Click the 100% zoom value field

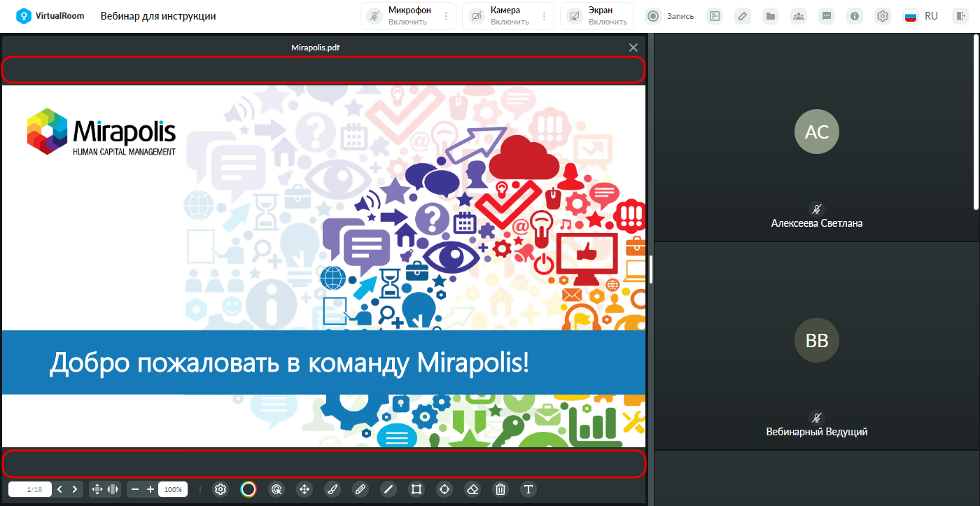click(x=173, y=489)
